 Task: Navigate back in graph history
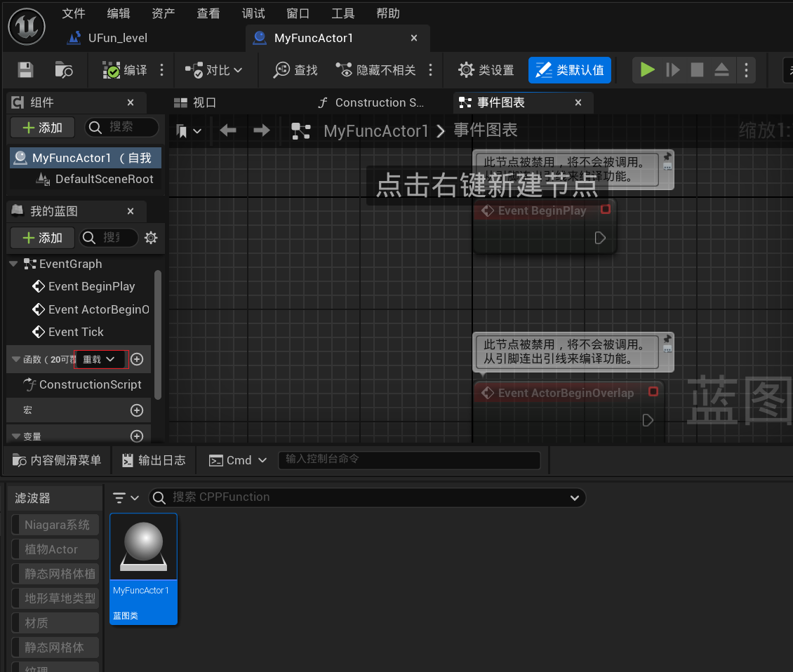pos(228,130)
